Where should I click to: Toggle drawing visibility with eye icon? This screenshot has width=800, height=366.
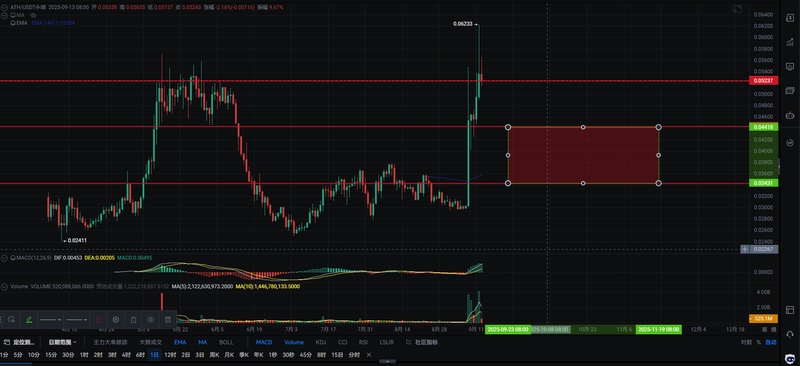point(151,320)
